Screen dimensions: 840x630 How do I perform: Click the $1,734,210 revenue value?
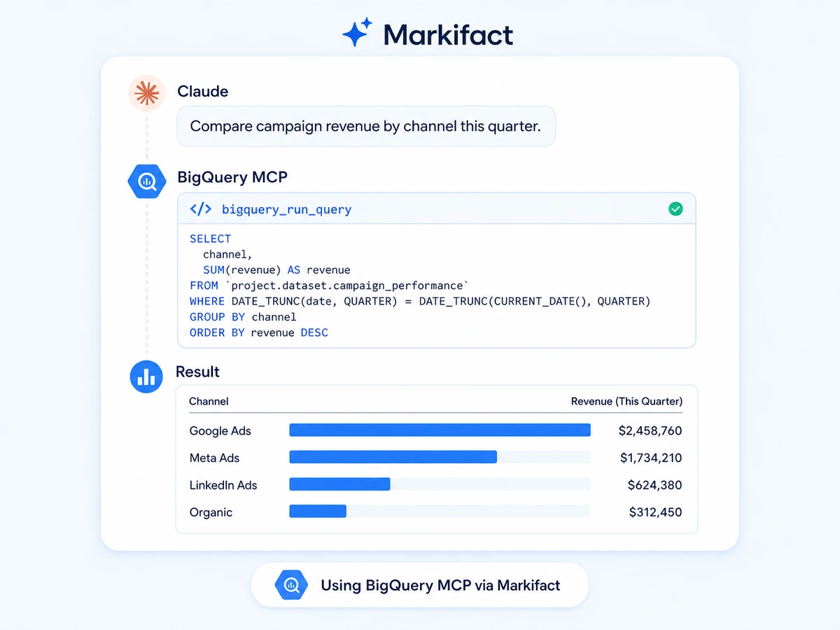[651, 458]
